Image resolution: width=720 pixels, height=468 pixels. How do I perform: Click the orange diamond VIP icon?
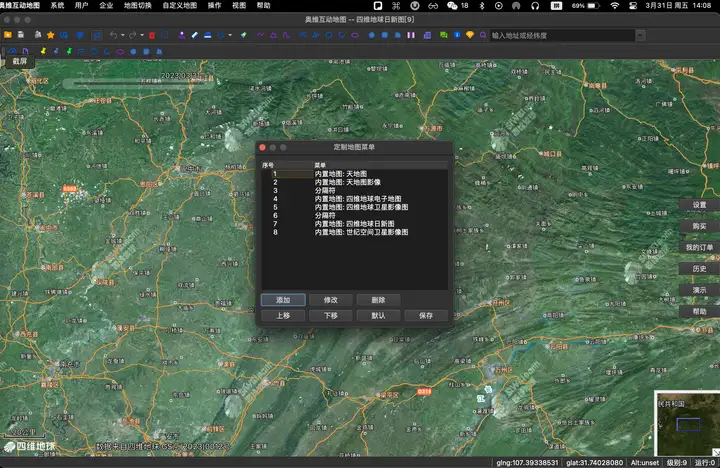tap(470, 35)
